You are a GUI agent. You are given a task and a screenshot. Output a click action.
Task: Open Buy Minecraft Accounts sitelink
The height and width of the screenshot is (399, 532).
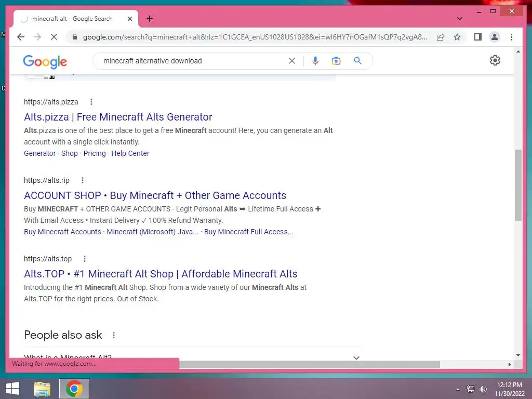[62, 232]
